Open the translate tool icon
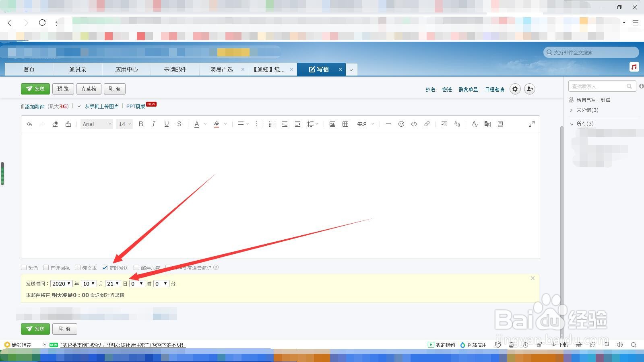Viewport: 644px width, 362px height. point(487,124)
